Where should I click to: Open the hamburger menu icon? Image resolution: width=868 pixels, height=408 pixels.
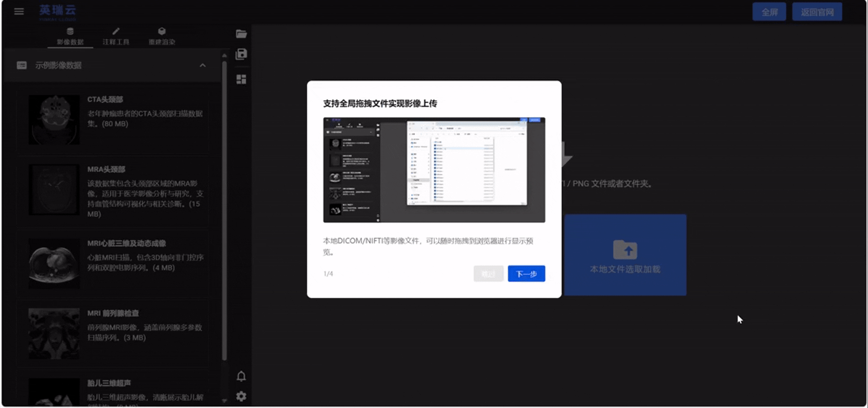(19, 11)
